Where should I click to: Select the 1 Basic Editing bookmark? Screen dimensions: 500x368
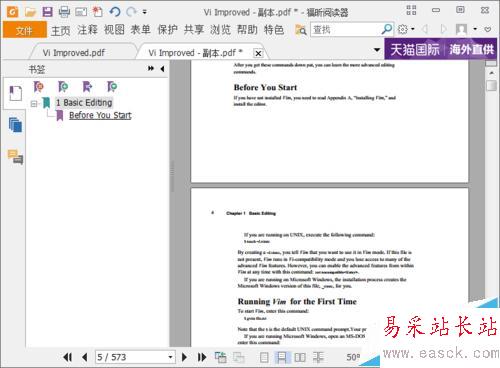click(84, 103)
